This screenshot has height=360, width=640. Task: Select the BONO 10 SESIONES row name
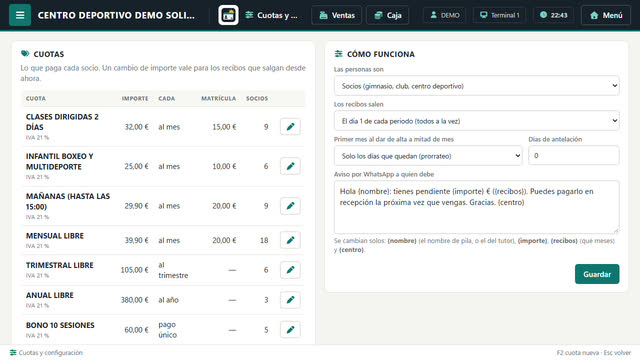(x=60, y=325)
